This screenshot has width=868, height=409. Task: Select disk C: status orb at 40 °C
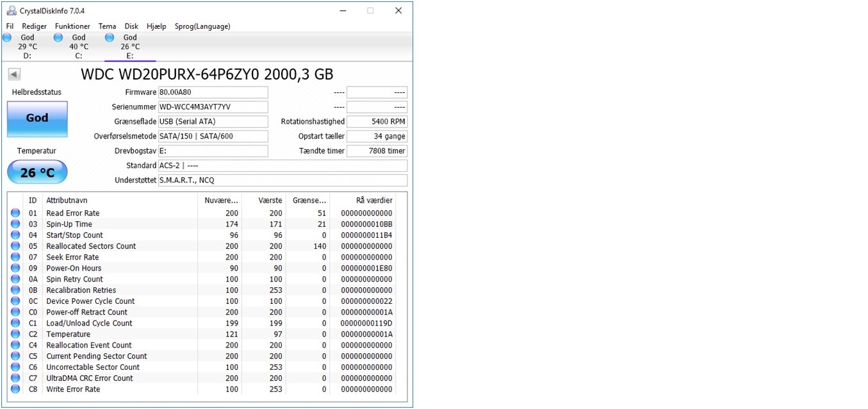[x=58, y=38]
